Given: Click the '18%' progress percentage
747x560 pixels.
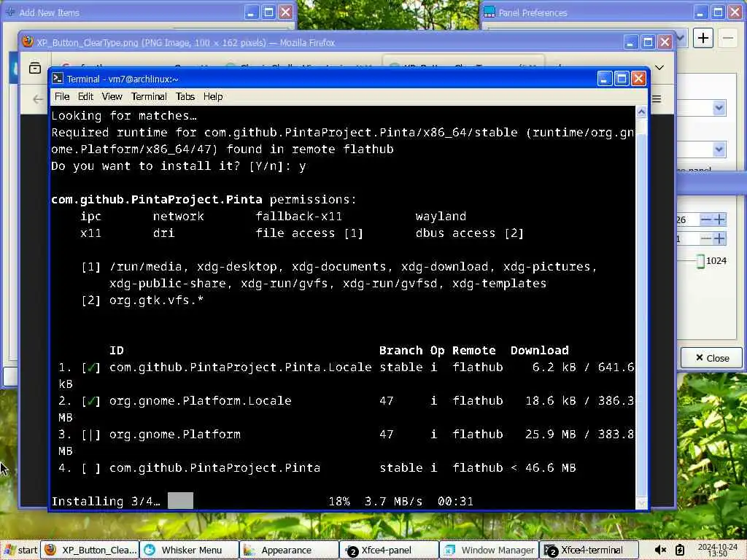Looking at the screenshot, I should click(339, 501).
